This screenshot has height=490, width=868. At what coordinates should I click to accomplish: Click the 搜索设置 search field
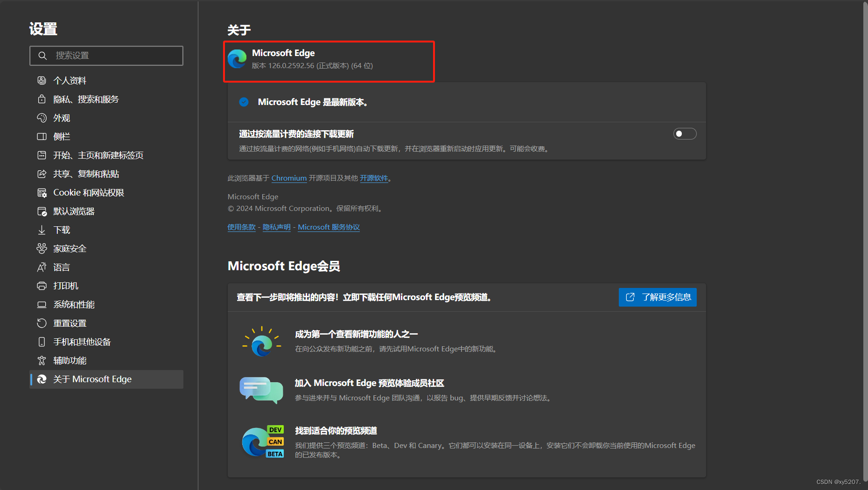[106, 56]
